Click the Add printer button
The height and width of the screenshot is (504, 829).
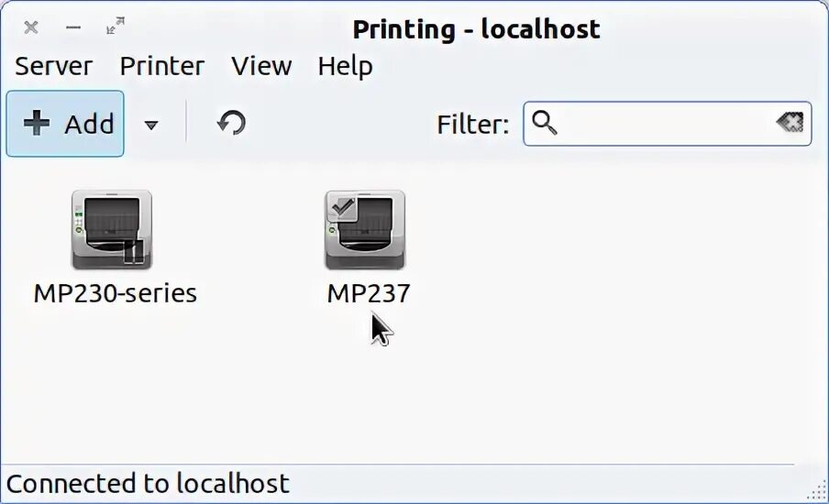[65, 124]
